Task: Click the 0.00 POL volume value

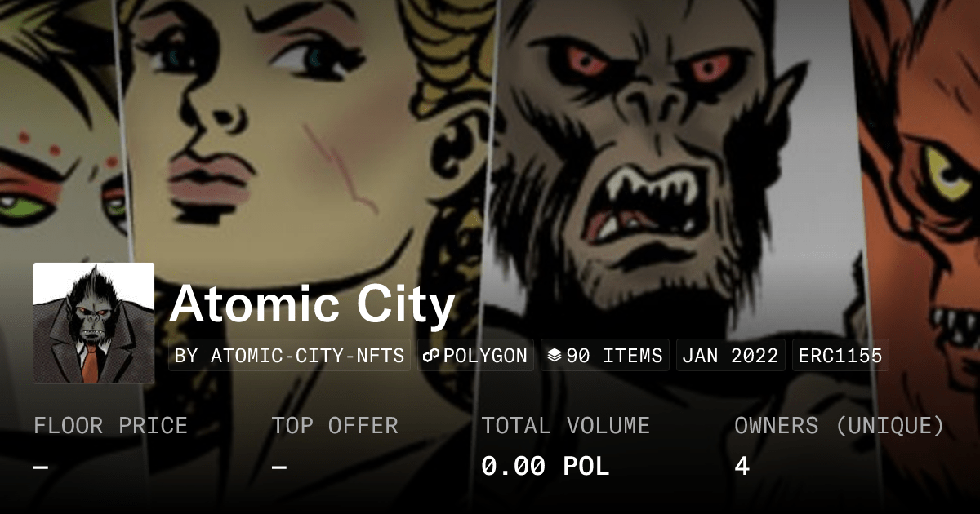Action: point(545,467)
